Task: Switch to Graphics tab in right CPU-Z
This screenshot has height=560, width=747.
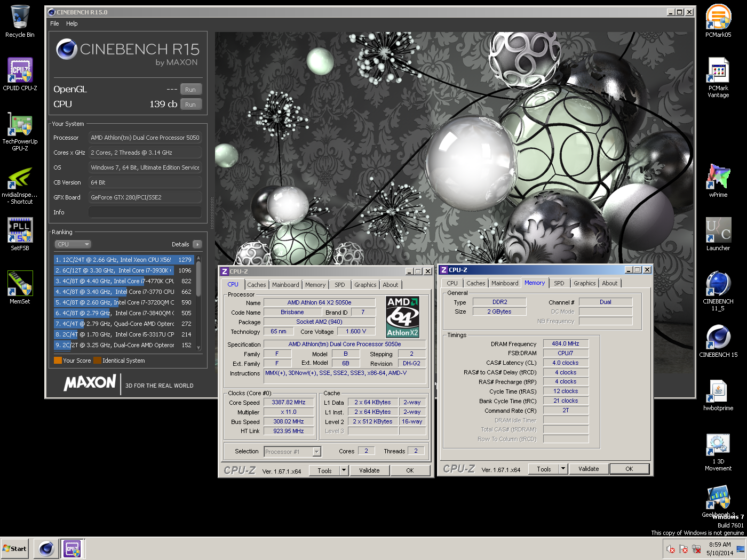Action: 585,283
